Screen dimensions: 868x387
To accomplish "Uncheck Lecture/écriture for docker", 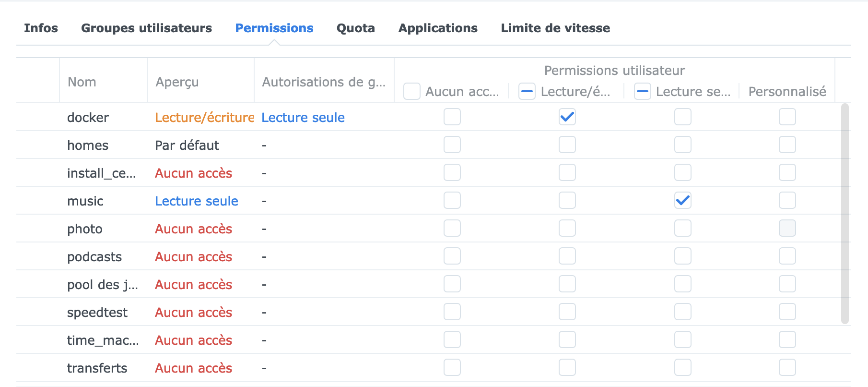I will click(567, 117).
